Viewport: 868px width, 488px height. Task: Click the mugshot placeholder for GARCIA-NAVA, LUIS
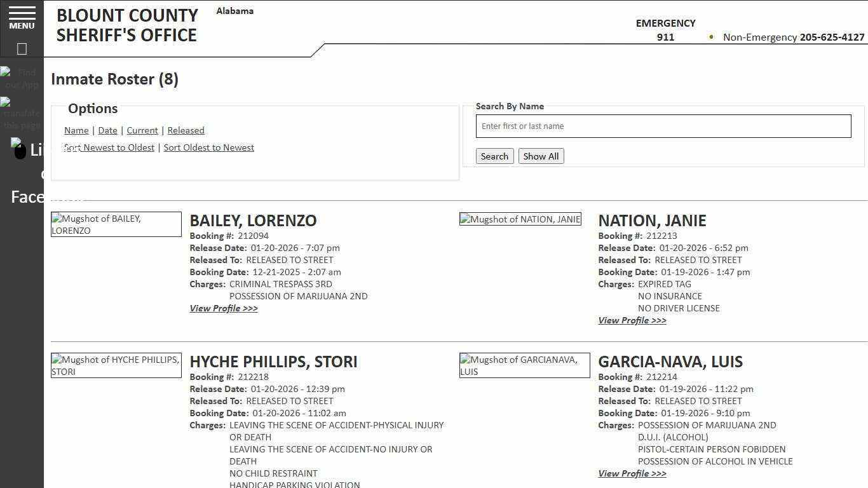(x=524, y=365)
